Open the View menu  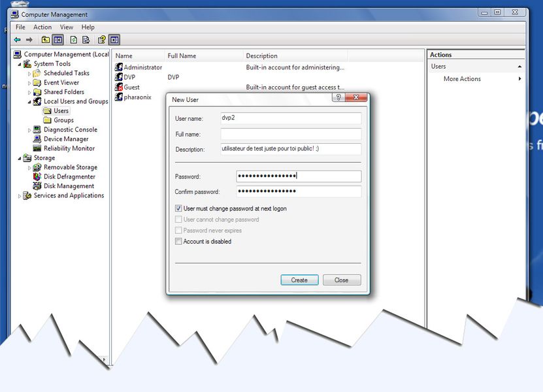[x=67, y=27]
